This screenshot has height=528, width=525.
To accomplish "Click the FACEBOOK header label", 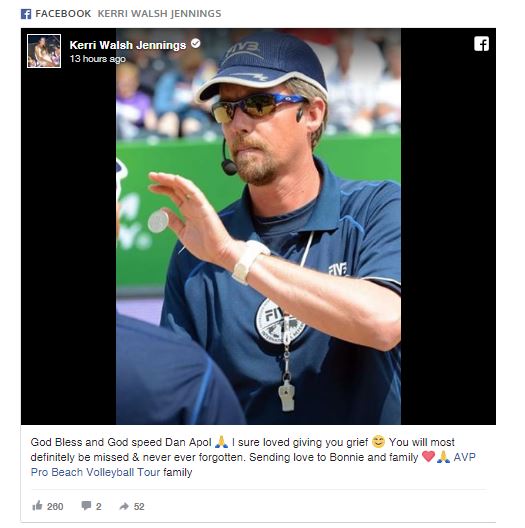I will coord(63,13).
